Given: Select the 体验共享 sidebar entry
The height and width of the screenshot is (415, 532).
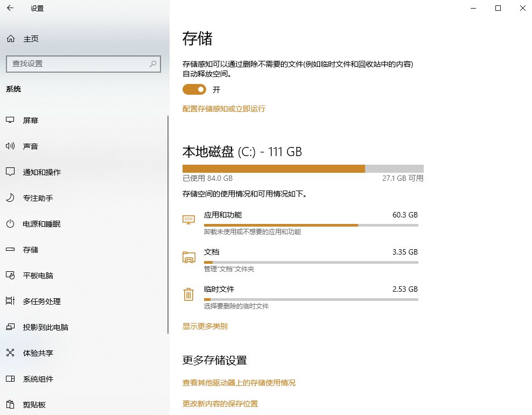Looking at the screenshot, I should [x=38, y=353].
